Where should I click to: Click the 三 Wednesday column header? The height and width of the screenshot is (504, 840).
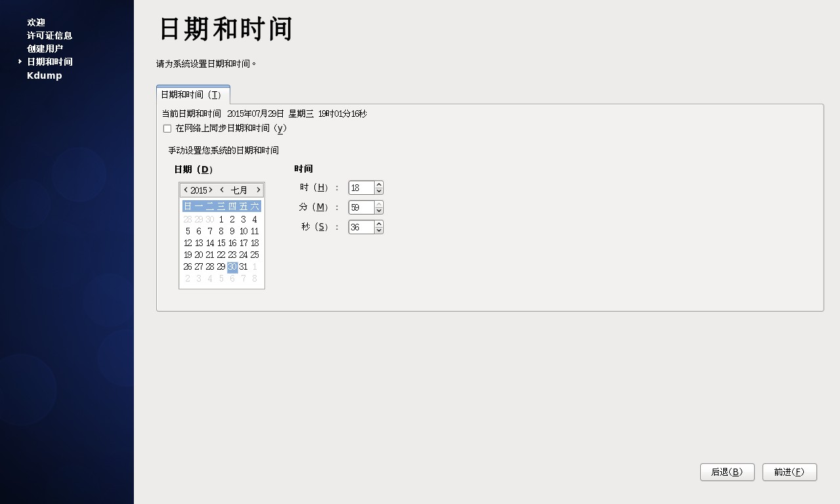pos(221,206)
